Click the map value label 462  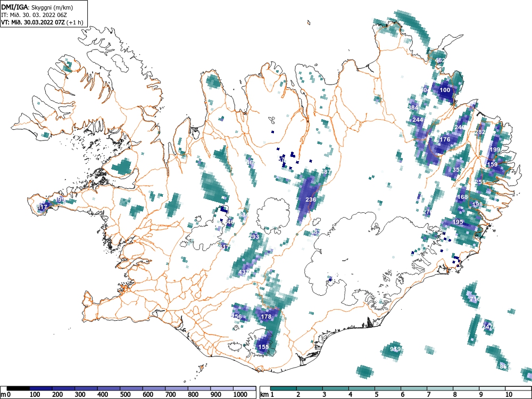click(x=440, y=61)
